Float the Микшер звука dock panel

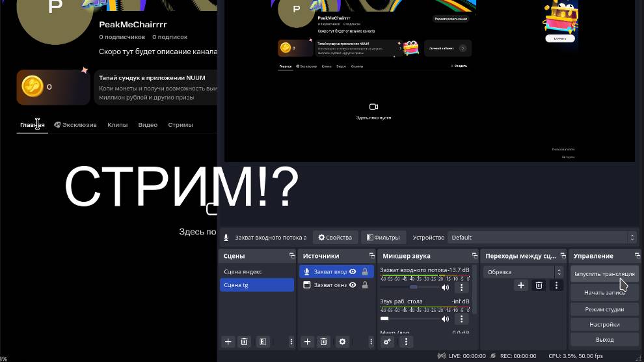tap(475, 256)
